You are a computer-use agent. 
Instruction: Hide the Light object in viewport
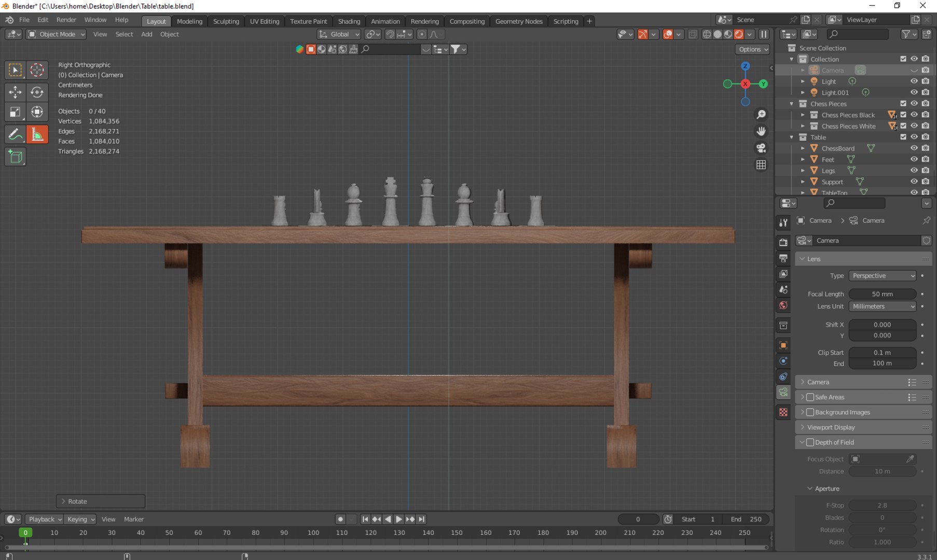coord(914,81)
